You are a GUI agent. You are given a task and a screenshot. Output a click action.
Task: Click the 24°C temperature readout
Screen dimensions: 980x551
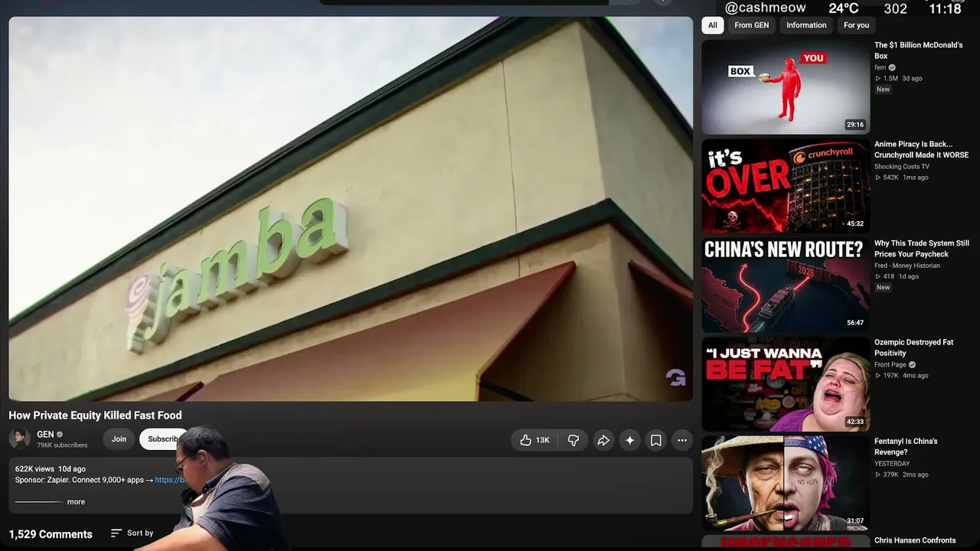point(844,8)
